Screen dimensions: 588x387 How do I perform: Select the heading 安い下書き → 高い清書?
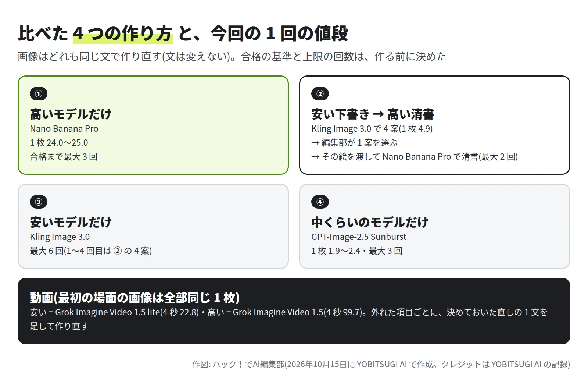click(373, 114)
